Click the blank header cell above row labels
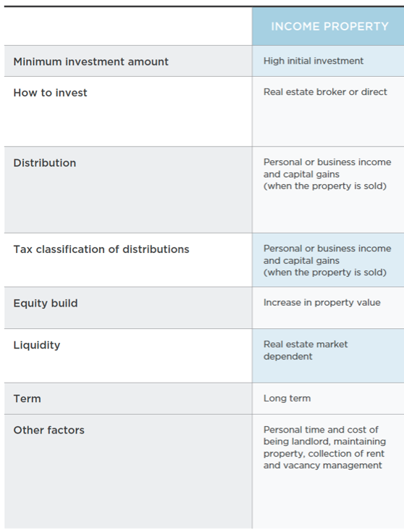This screenshot has width=404, height=532. (128, 26)
